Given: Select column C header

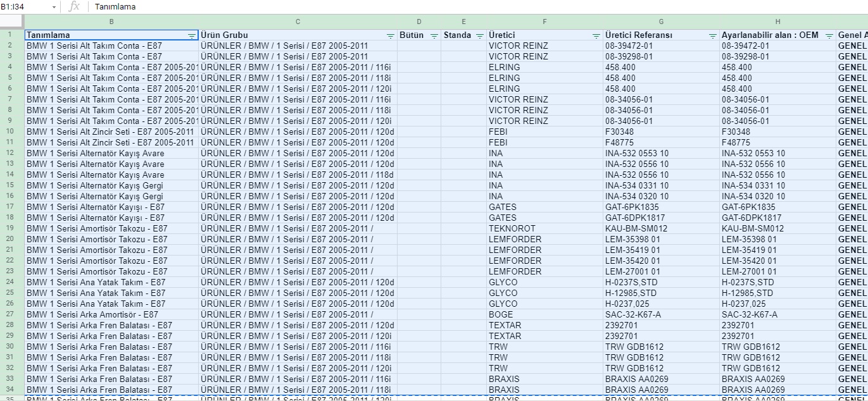Looking at the screenshot, I should pos(298,22).
